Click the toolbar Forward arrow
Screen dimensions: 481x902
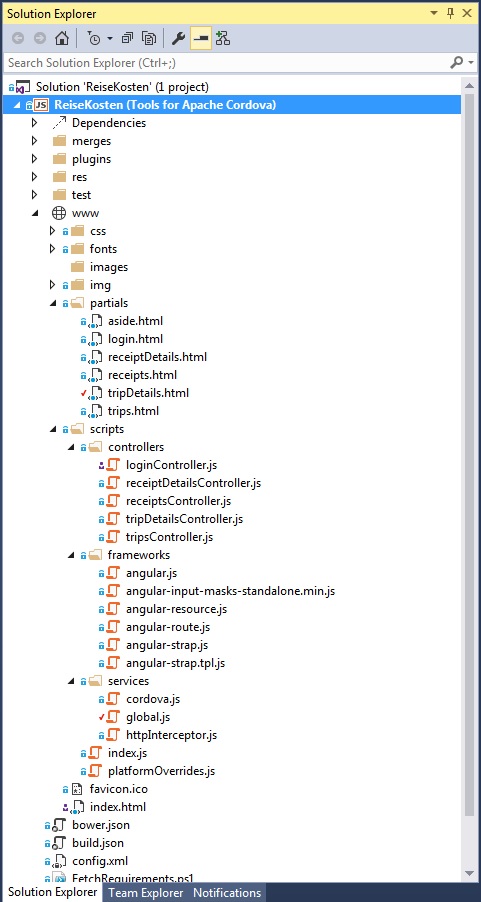(40, 39)
